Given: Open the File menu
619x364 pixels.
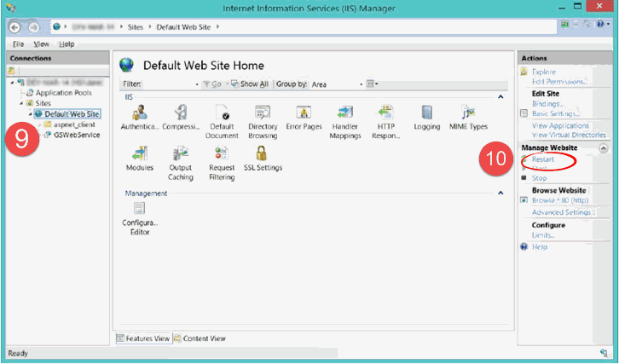Looking at the screenshot, I should coord(16,43).
